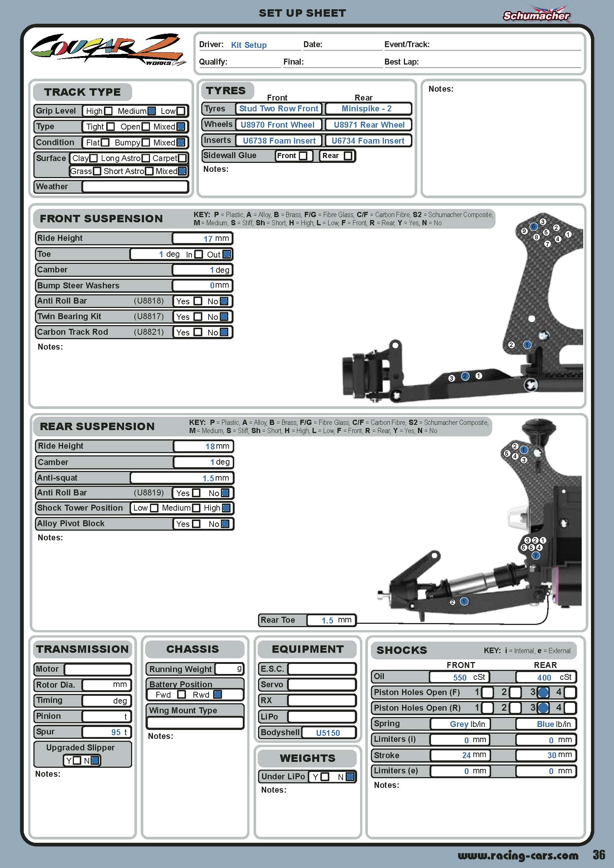Check the High grip level box
The height and width of the screenshot is (868, 614).
108,111
